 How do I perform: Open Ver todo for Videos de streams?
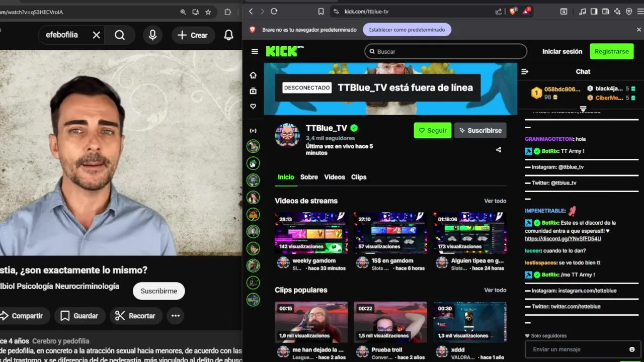click(x=495, y=201)
